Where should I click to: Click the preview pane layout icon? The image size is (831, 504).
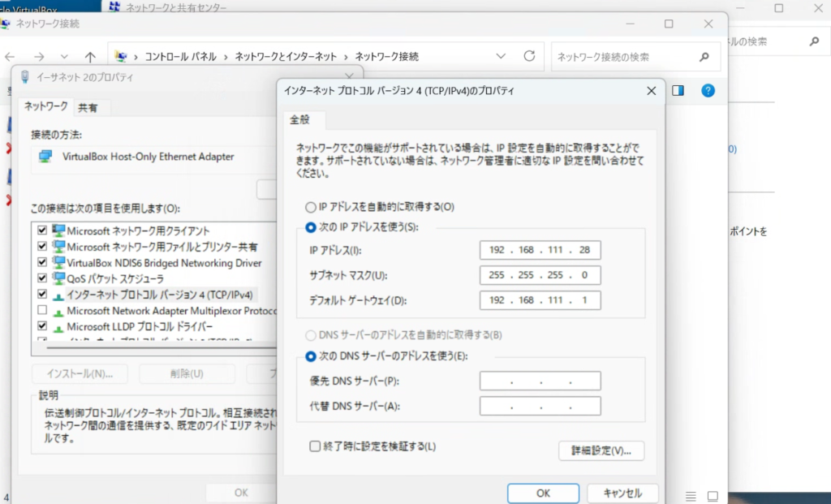click(680, 91)
